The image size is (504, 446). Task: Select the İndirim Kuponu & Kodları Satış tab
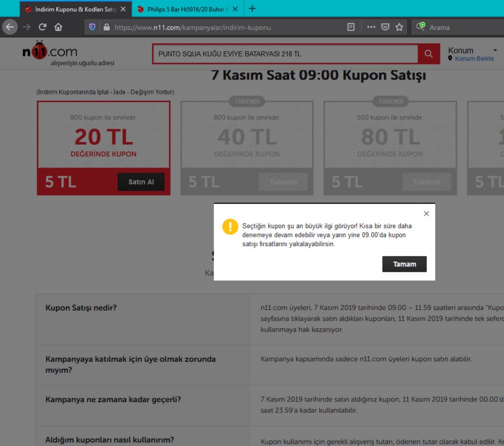76,9
